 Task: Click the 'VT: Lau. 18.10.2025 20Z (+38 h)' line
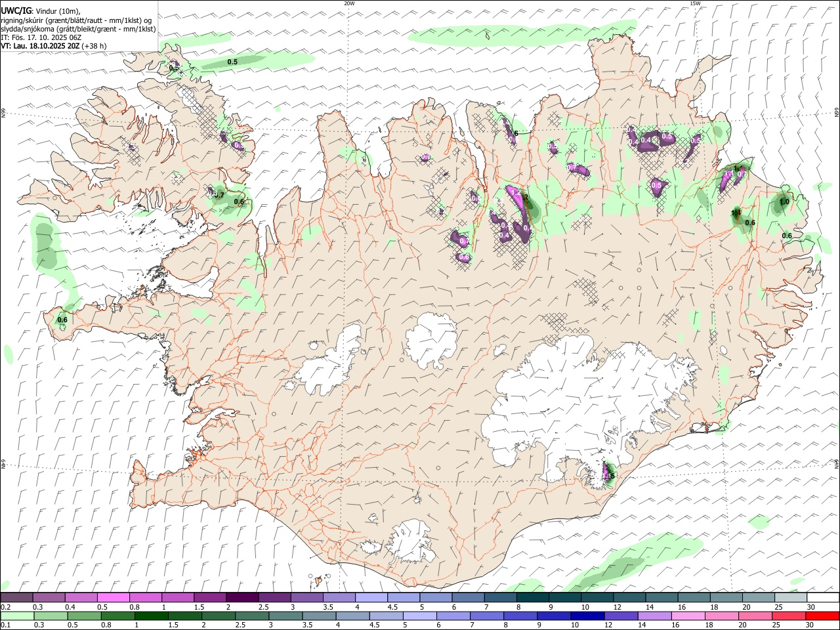coord(53,47)
